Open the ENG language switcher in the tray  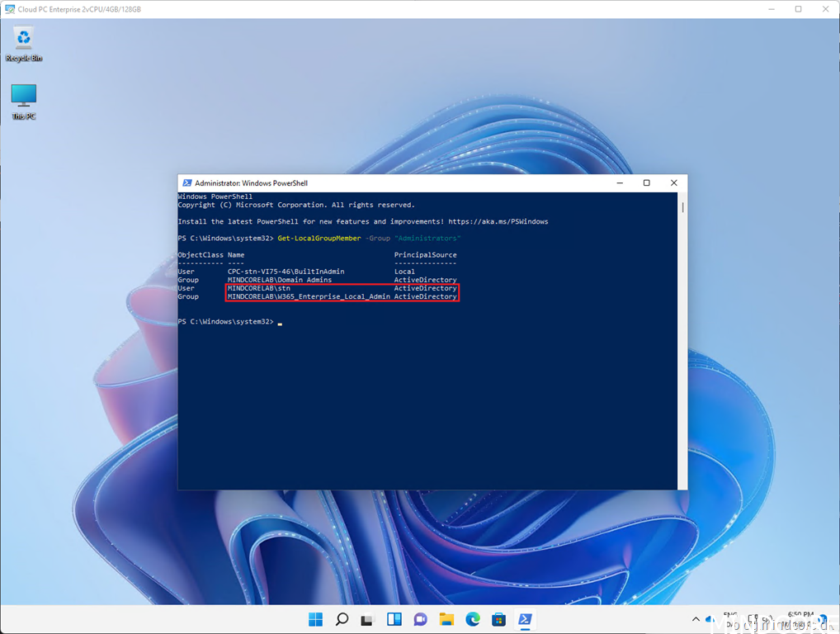(729, 618)
